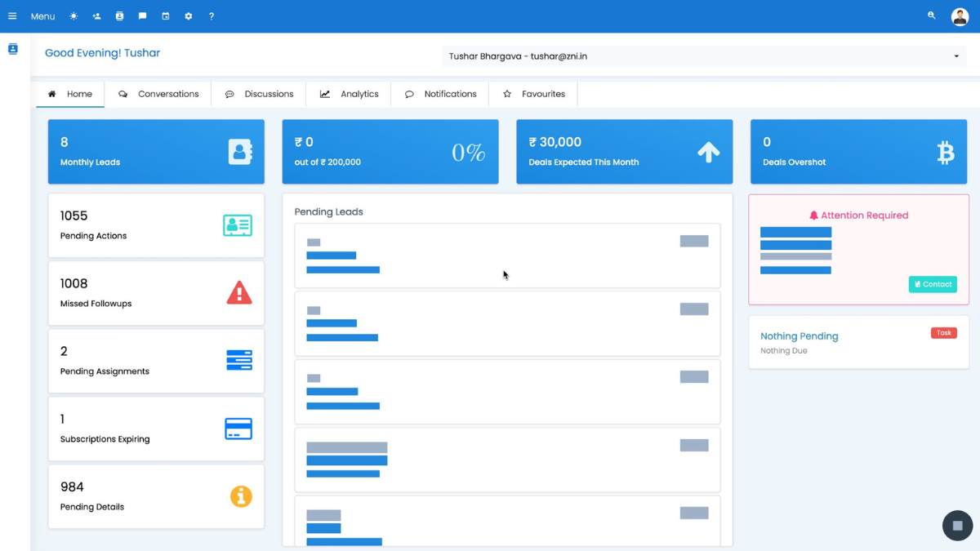The width and height of the screenshot is (980, 551).
Task: Toggle the hamburger menu icon
Action: click(12, 16)
